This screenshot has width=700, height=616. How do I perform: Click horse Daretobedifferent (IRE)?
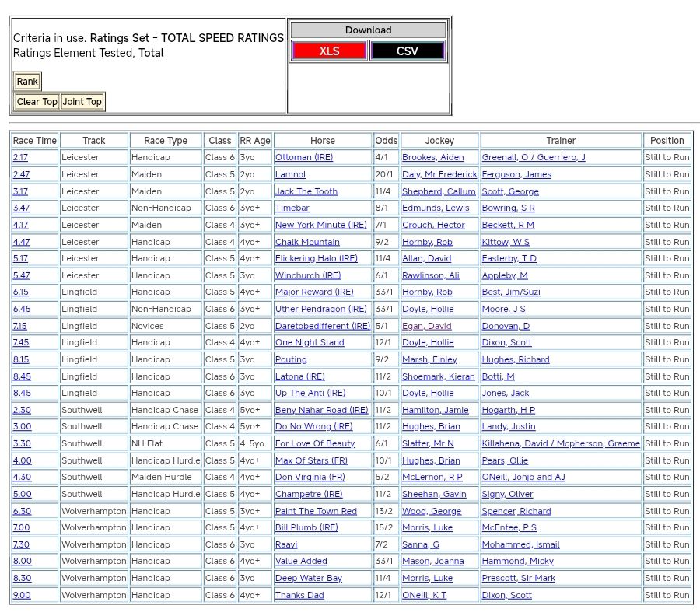[x=322, y=326]
